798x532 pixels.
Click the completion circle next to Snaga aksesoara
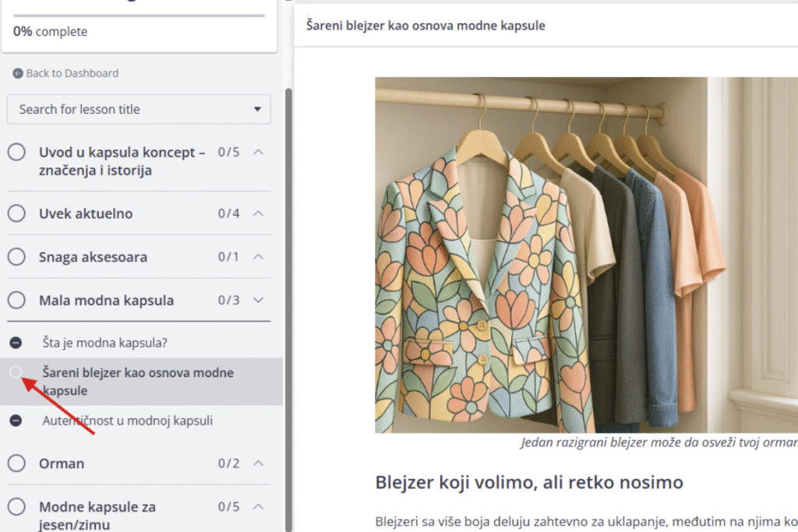(16, 257)
